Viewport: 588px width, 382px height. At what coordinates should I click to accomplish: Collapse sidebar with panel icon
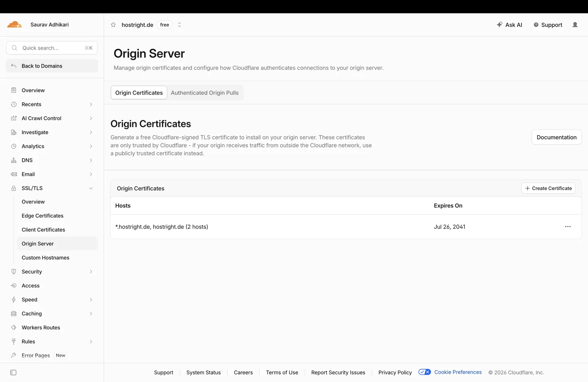click(13, 372)
